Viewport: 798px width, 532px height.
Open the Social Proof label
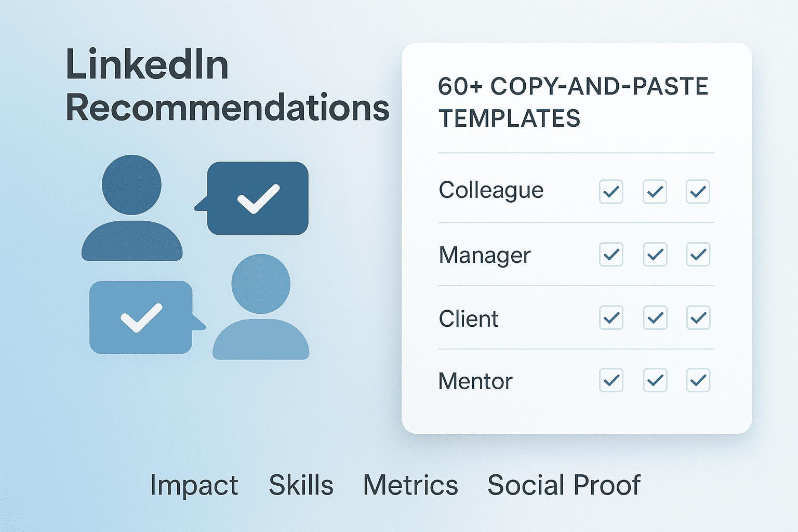click(564, 485)
